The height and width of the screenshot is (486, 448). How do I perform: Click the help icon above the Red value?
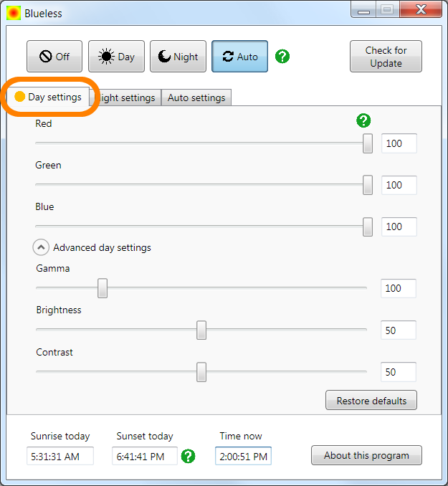(x=363, y=120)
